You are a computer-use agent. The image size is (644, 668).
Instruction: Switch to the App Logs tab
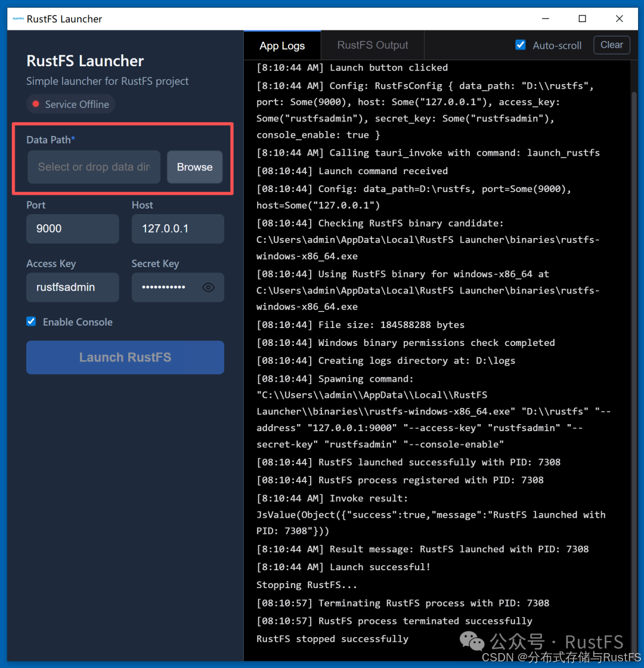coord(282,45)
